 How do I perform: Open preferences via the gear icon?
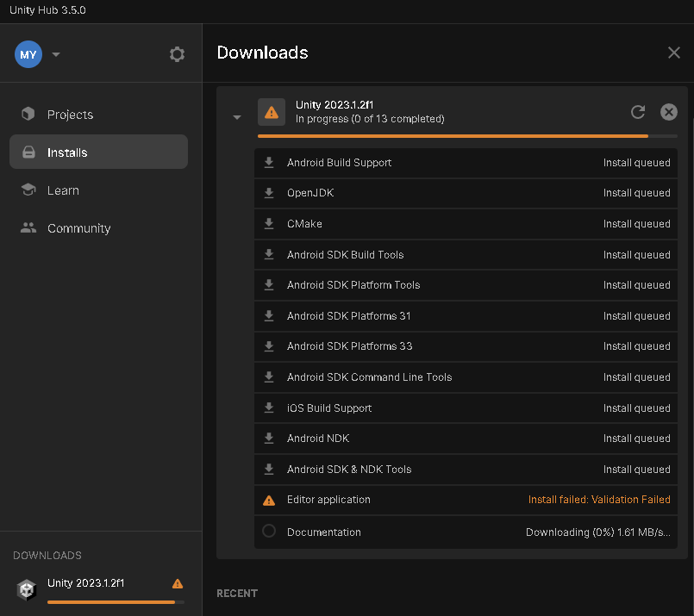[177, 54]
